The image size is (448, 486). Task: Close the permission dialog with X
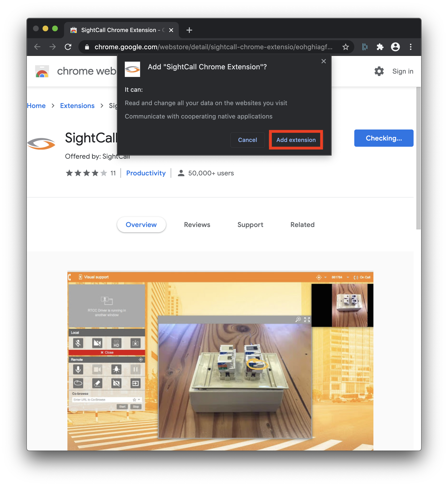323,61
